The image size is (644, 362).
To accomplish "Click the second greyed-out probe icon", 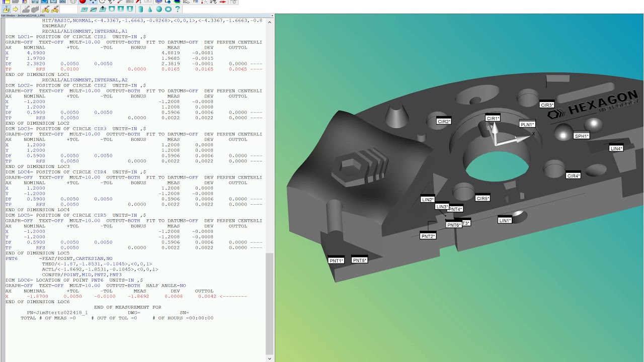I will tap(35, 9).
